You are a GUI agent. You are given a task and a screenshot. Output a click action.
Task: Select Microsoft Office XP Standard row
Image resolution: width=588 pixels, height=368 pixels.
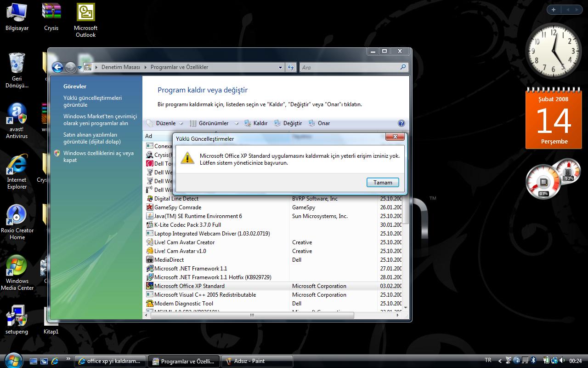(274, 286)
